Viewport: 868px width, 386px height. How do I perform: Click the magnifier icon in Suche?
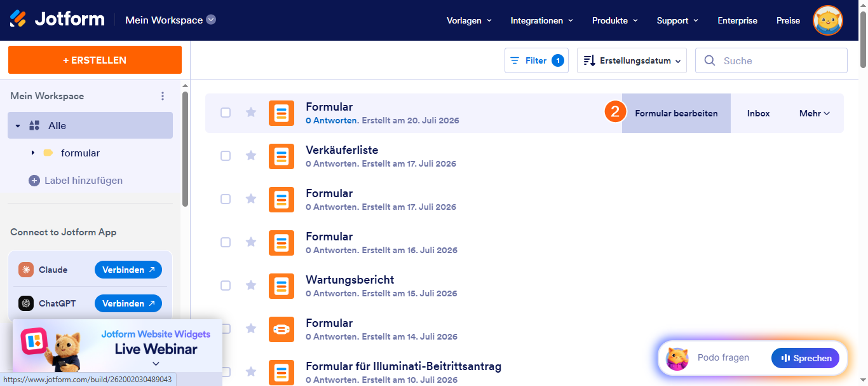click(x=710, y=60)
